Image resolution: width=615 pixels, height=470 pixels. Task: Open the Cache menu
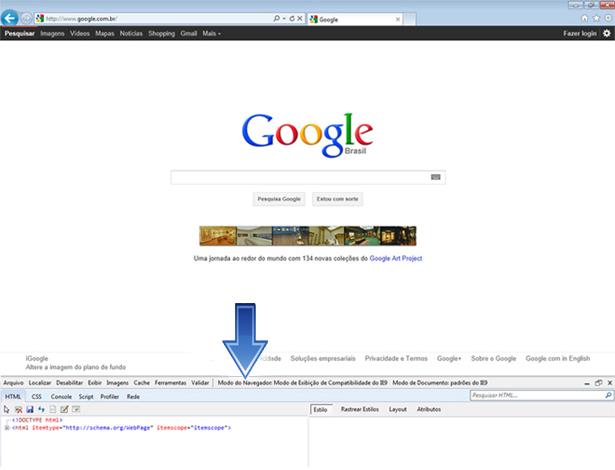[142, 383]
